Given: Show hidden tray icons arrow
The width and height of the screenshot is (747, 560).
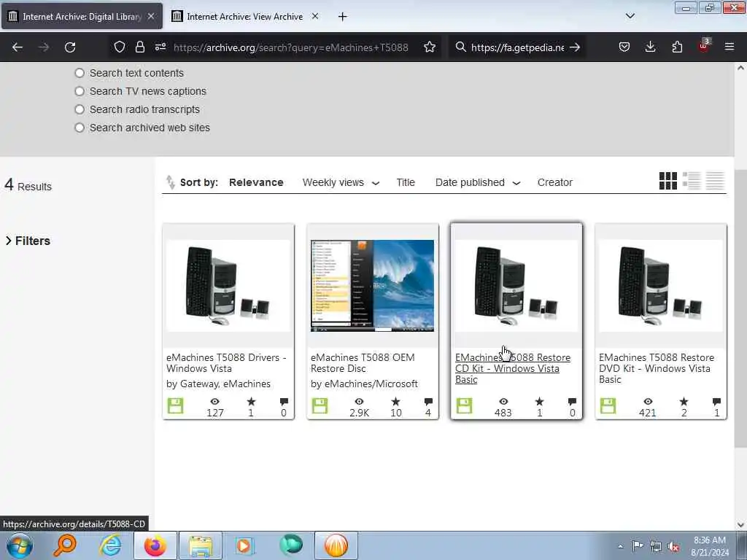Looking at the screenshot, I should 620,547.
